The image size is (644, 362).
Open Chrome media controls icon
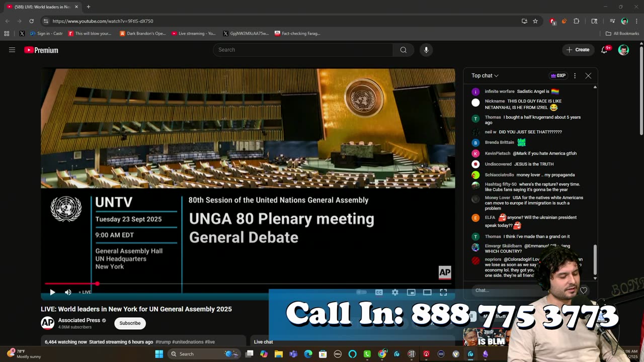(612, 21)
